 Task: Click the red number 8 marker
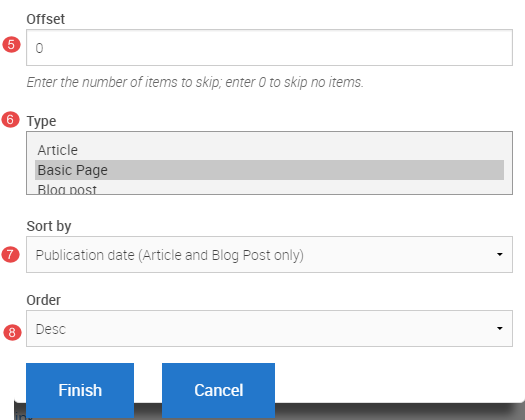(x=12, y=332)
